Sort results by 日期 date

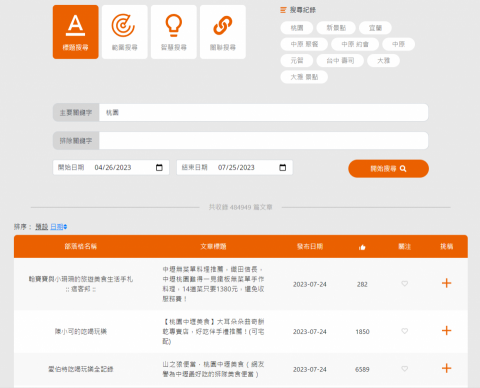pyautogui.click(x=58, y=227)
